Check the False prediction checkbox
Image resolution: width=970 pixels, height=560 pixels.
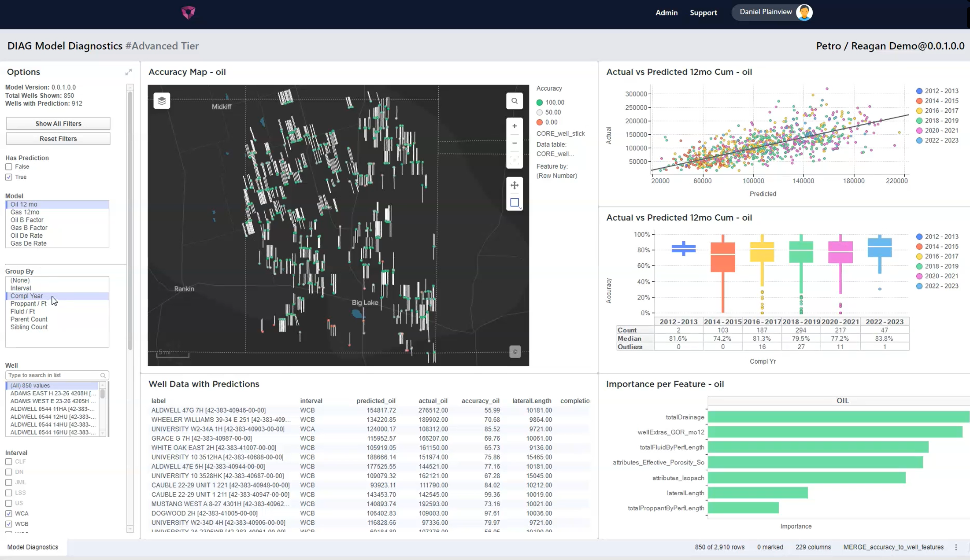[9, 167]
